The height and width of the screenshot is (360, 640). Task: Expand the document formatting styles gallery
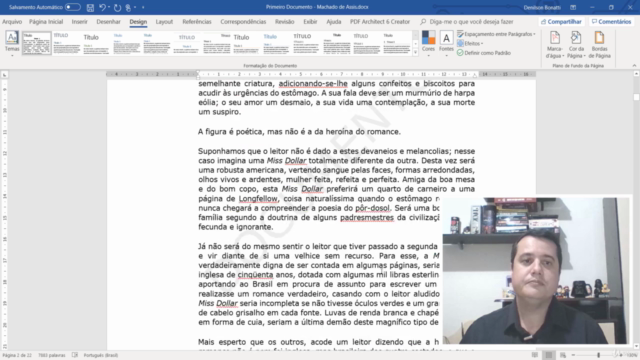[x=416, y=52]
